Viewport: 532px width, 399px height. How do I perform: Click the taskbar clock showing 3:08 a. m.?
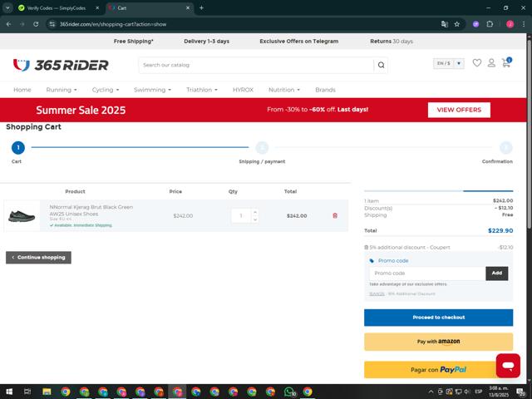[499, 392]
